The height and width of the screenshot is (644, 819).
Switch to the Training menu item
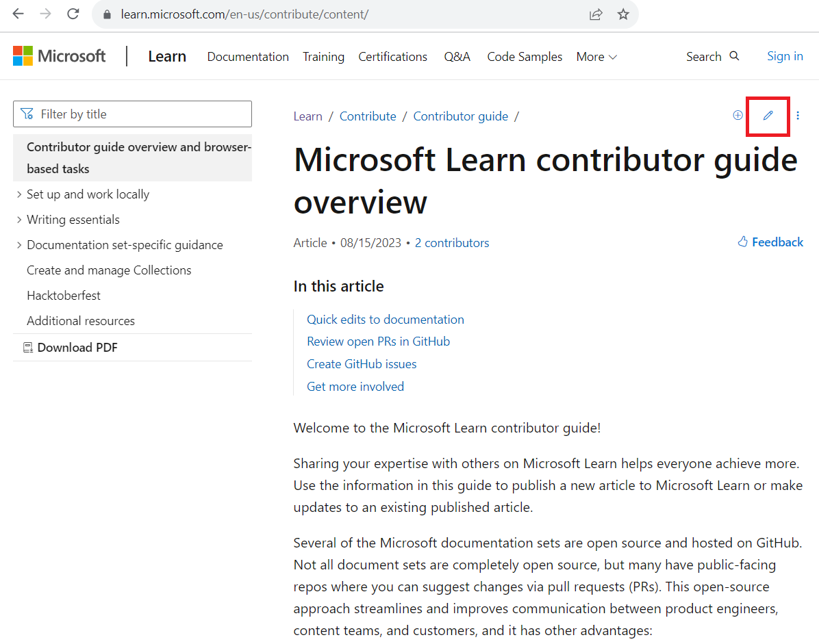click(323, 57)
